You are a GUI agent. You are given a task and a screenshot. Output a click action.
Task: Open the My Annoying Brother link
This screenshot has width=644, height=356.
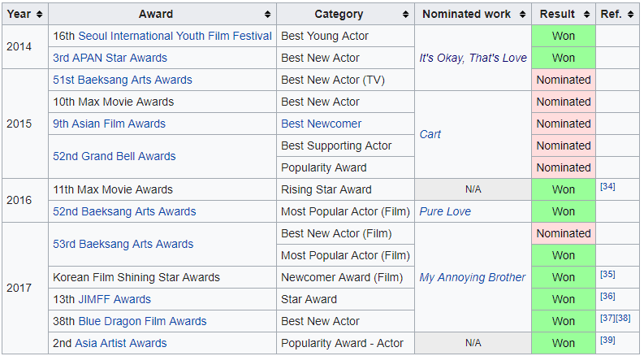tap(473, 277)
